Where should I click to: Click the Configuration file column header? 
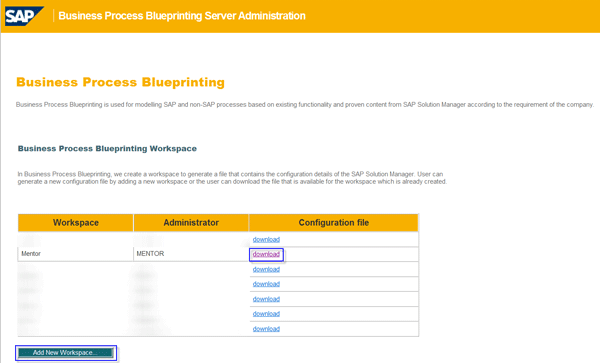334,223
